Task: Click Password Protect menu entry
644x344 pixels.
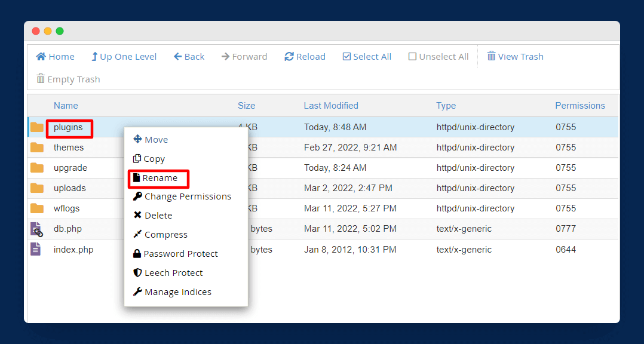Action: 180,254
